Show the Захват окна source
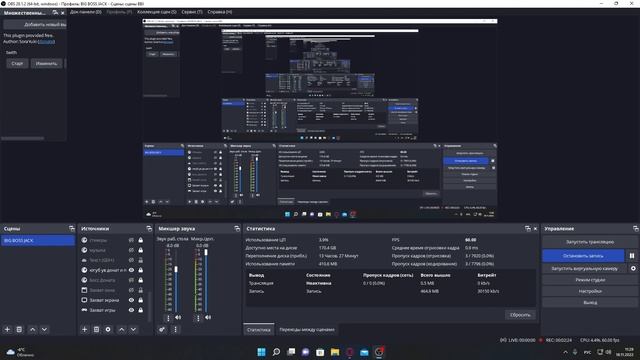This screenshot has height=360, width=640. pyautogui.click(x=131, y=290)
